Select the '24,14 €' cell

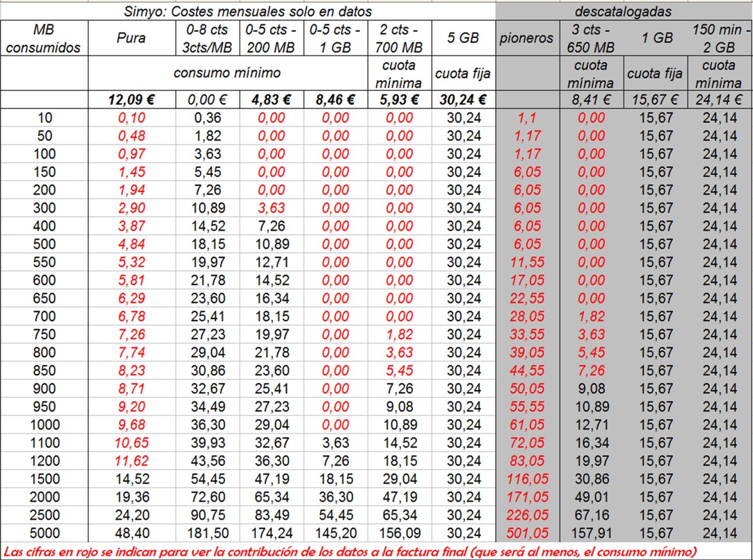(720, 100)
